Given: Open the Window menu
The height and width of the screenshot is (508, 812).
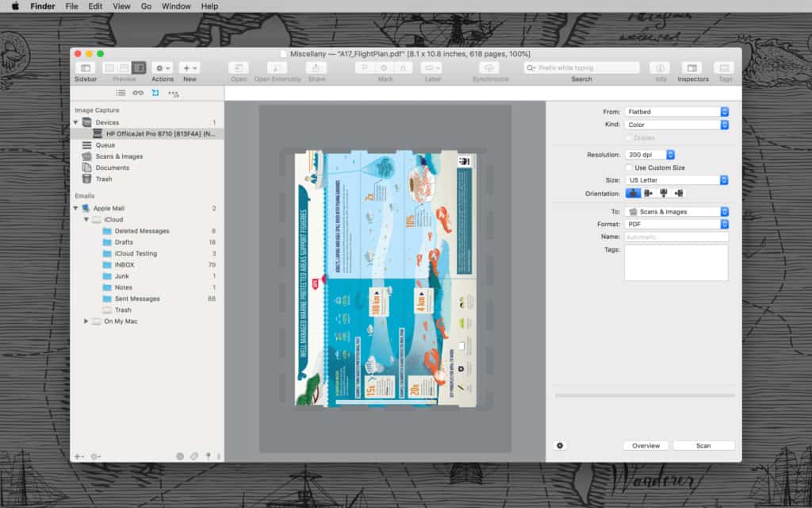Looking at the screenshot, I should (176, 6).
